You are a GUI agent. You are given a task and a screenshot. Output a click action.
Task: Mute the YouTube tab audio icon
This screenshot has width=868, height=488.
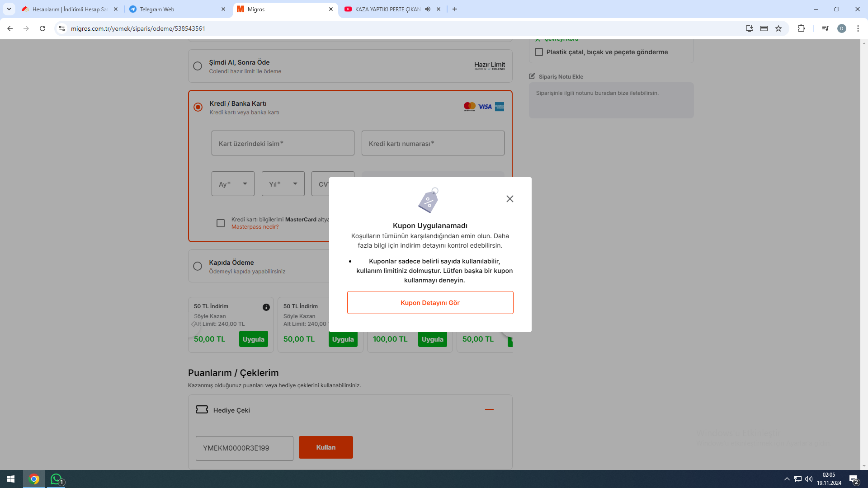pos(428,9)
